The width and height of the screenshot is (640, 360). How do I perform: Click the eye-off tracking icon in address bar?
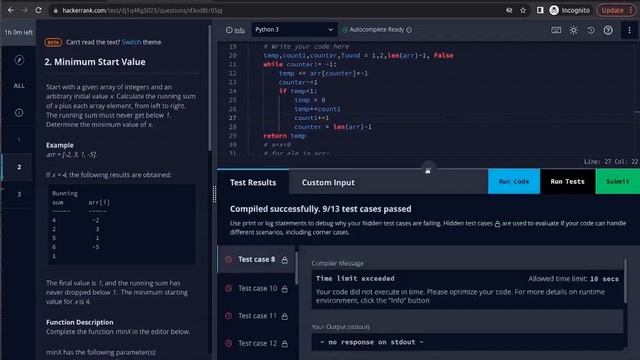click(x=509, y=10)
